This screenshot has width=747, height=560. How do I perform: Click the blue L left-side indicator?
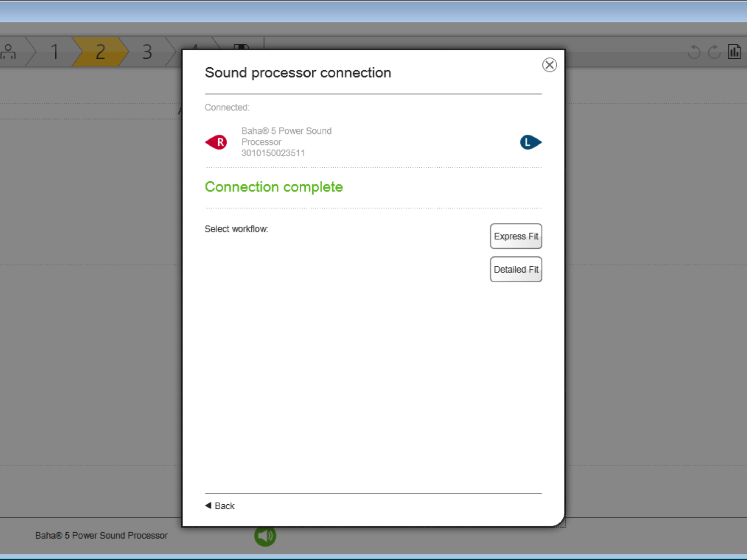(x=531, y=142)
